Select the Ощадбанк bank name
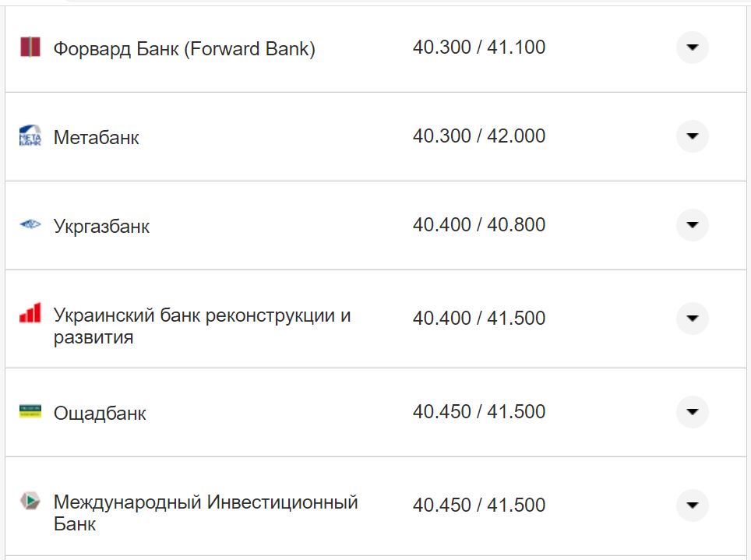 [x=99, y=414]
